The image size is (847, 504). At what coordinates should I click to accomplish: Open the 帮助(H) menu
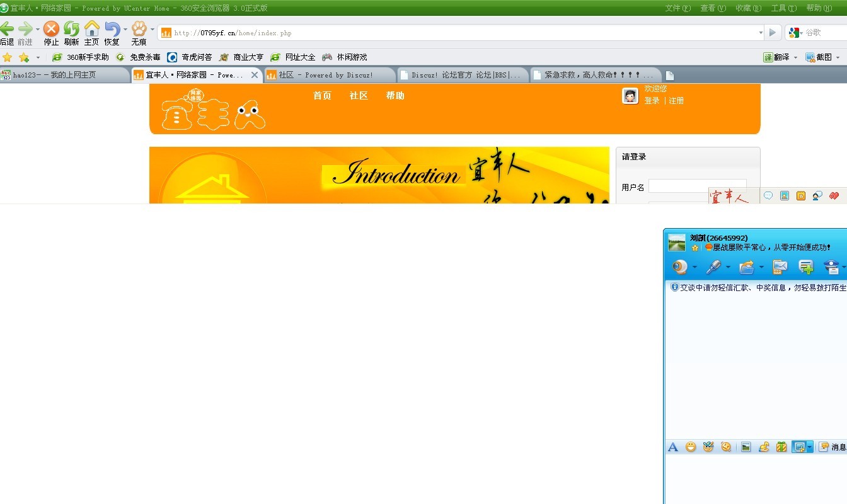819,8
